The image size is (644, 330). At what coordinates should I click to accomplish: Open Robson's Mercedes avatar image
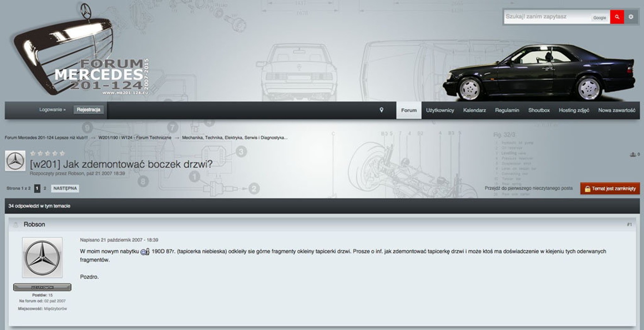coord(42,257)
